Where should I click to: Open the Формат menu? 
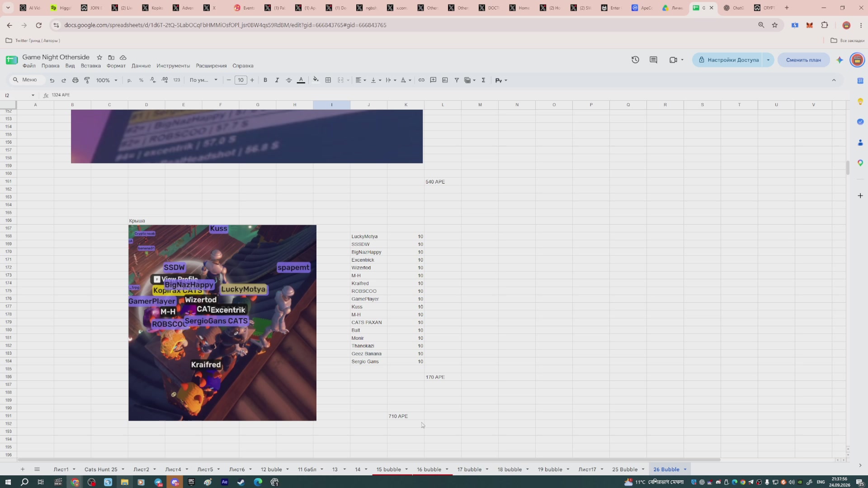pos(116,66)
